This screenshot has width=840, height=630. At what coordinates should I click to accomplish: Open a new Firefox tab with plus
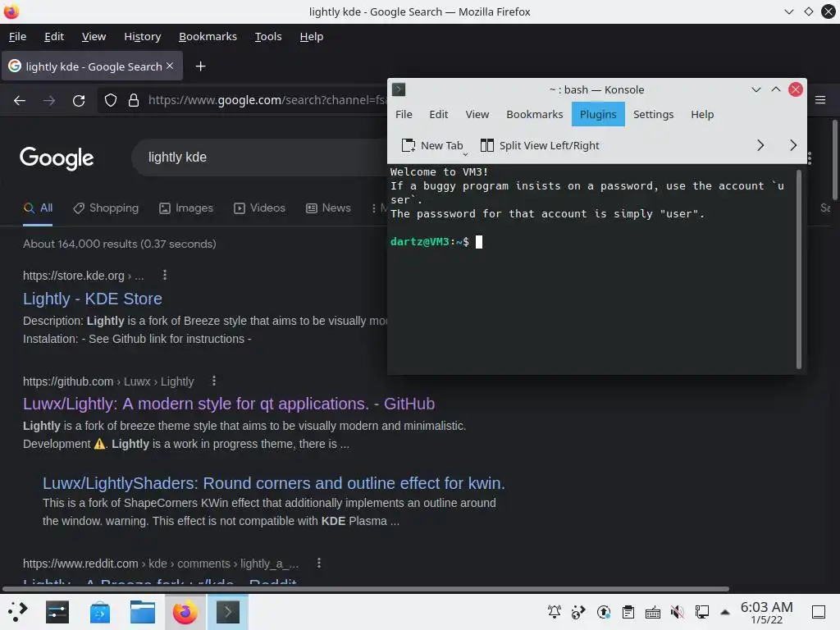[x=200, y=66]
